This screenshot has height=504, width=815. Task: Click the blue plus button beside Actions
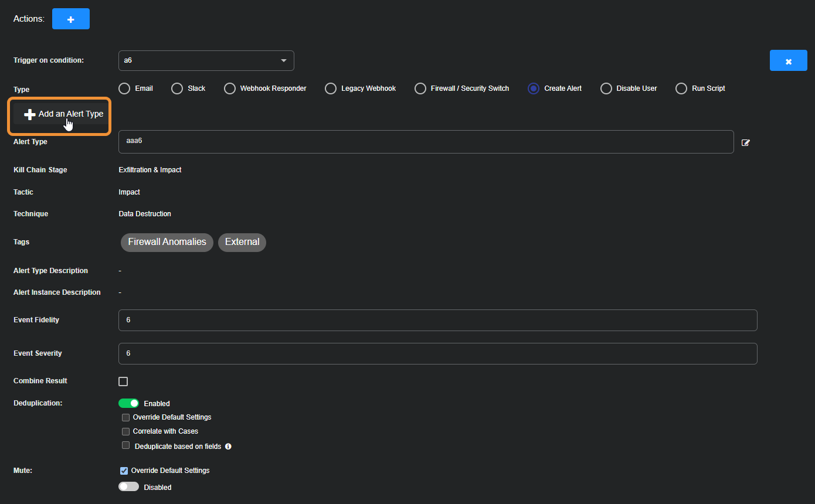coord(70,19)
